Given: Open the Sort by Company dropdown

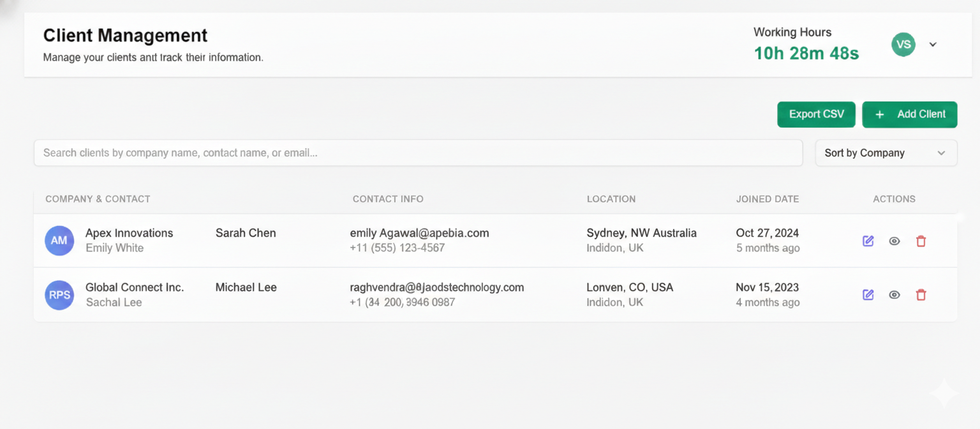Looking at the screenshot, I should point(886,153).
